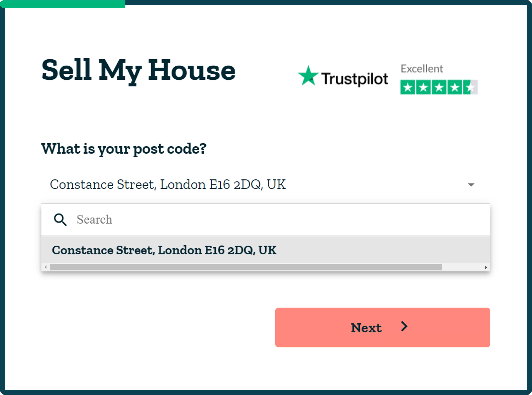Click the third Trustpilot rating star
This screenshot has height=395, width=532.
coord(439,87)
